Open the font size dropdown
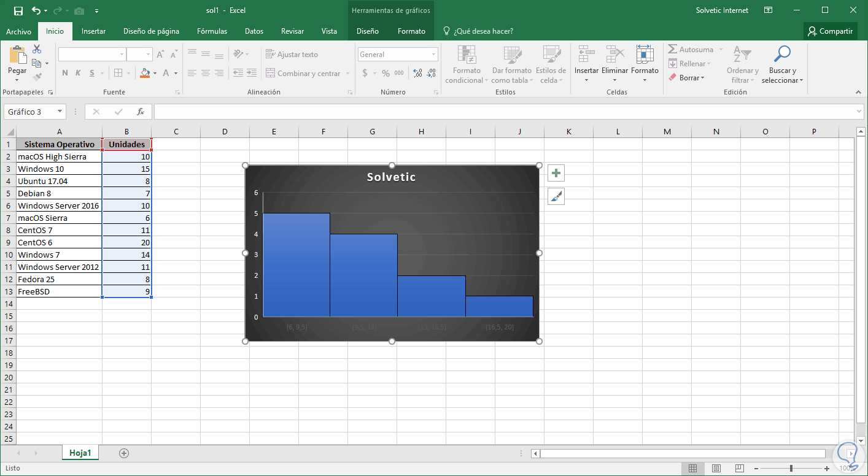 149,55
